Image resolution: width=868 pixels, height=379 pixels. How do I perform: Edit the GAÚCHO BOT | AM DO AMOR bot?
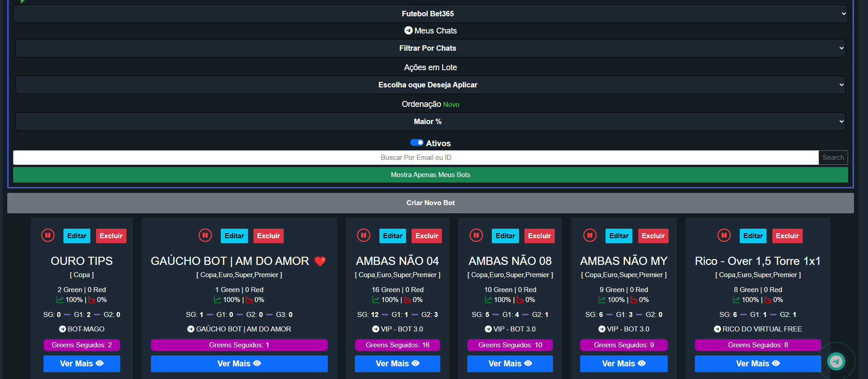234,236
